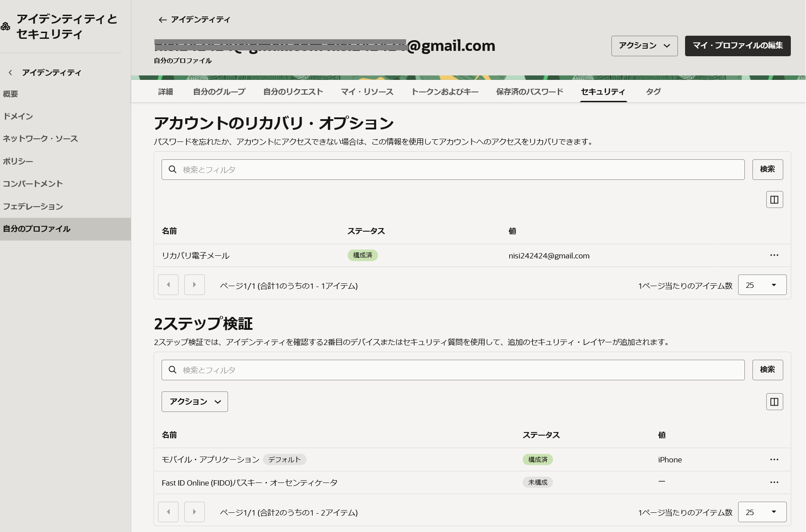Click 値 column header in 2-step table
This screenshot has width=806, height=532.
tap(662, 435)
